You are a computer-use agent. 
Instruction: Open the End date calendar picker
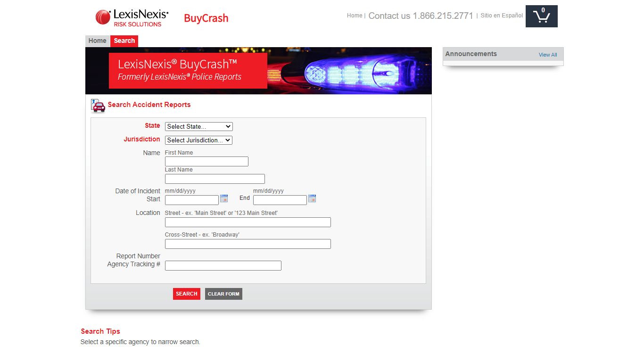312,198
